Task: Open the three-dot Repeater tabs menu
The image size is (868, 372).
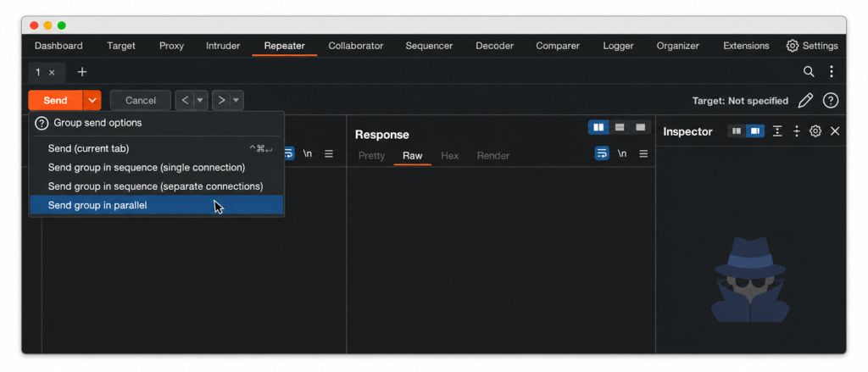Action: (x=832, y=71)
